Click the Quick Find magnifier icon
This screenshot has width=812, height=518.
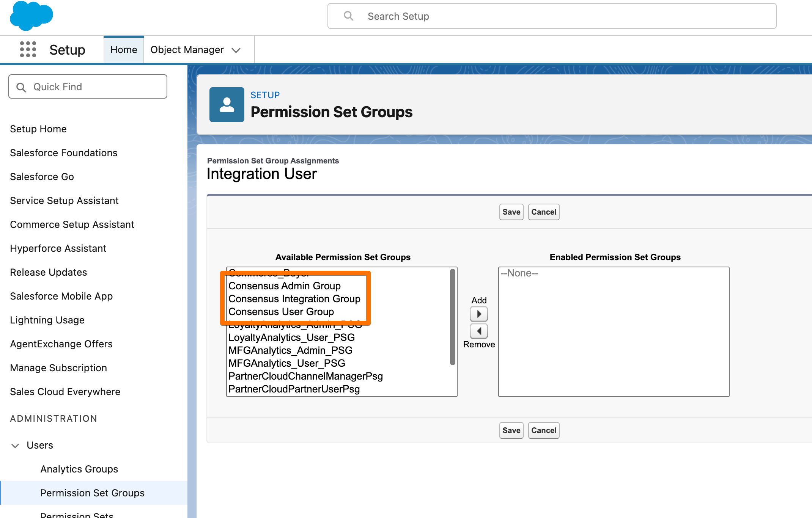pos(21,87)
